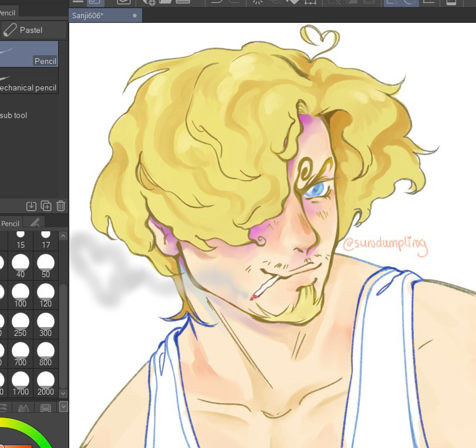Choose the 120 brush size preset
The image size is (476, 448).
click(x=46, y=295)
